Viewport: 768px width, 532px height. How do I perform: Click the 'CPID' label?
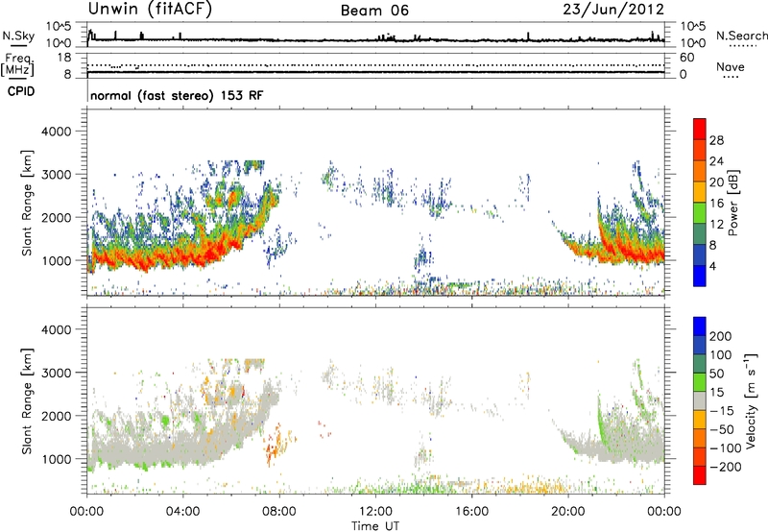click(x=21, y=91)
